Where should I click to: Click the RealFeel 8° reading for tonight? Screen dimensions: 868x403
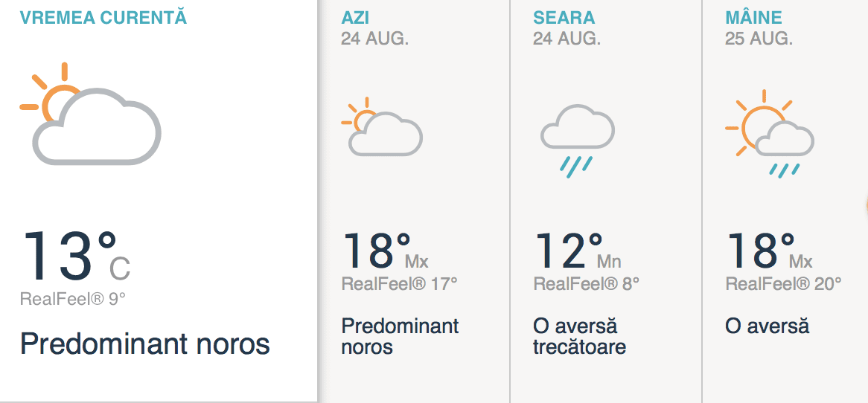click(x=587, y=283)
